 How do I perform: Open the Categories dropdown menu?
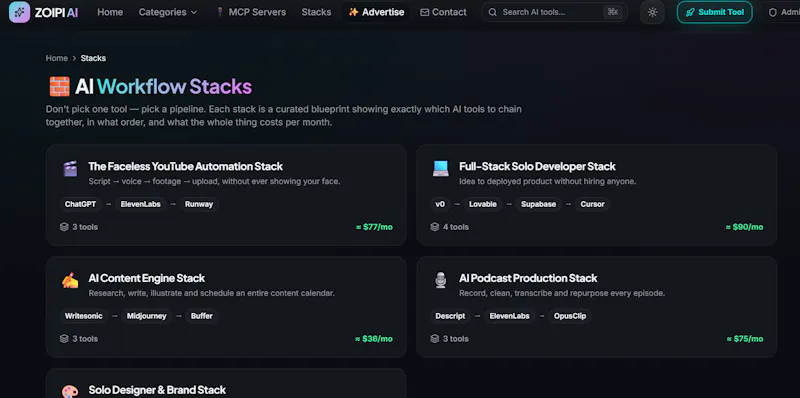point(168,12)
